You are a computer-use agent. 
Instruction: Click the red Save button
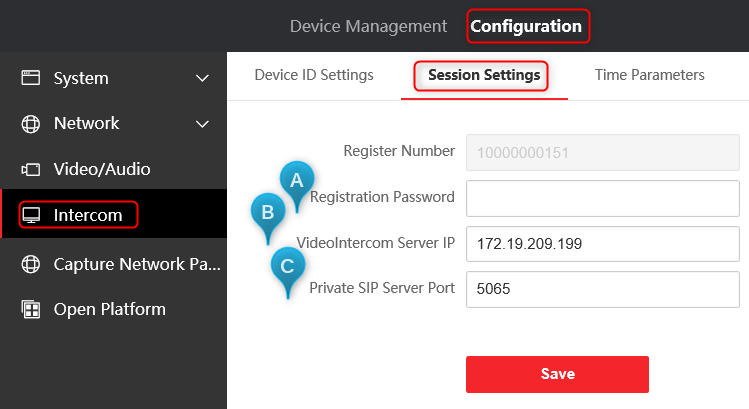coord(557,374)
